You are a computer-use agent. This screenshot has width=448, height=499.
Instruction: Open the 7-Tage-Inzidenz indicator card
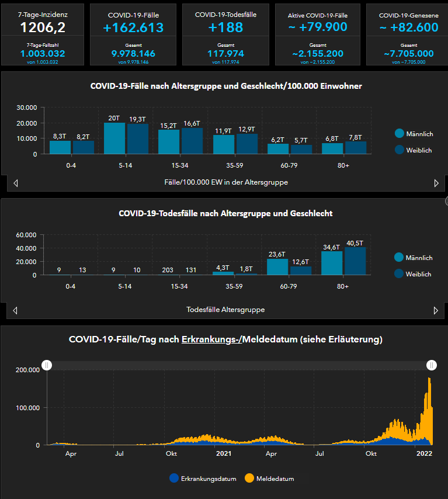coord(43,34)
